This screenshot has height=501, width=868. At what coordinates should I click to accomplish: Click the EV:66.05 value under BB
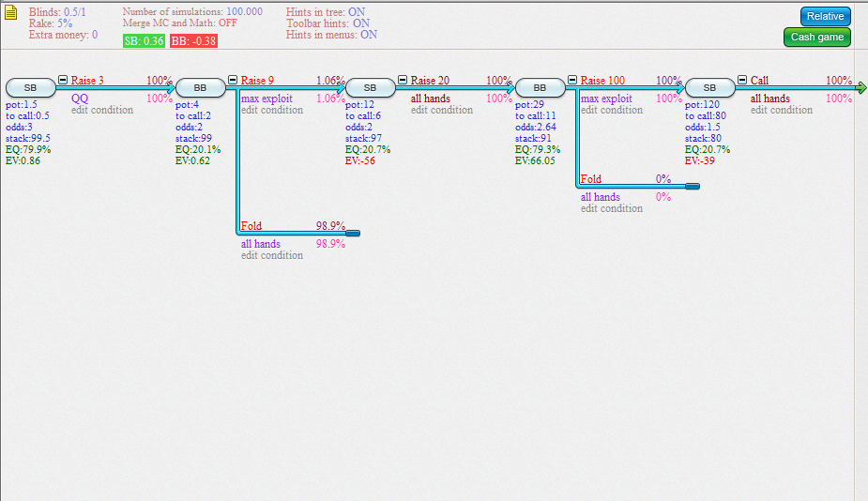click(535, 160)
